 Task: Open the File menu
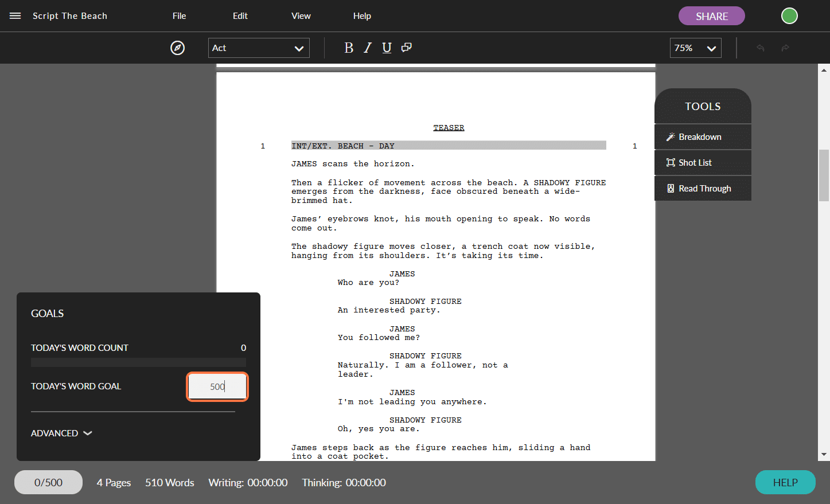[179, 15]
